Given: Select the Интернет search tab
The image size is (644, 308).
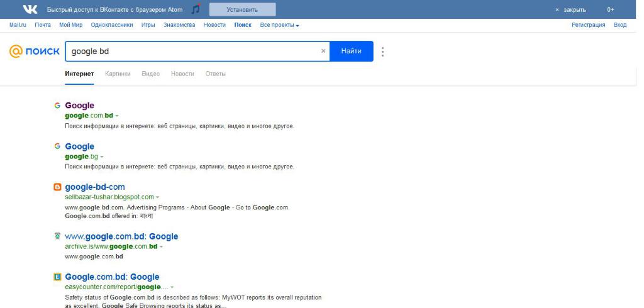Looking at the screenshot, I should 79,74.
